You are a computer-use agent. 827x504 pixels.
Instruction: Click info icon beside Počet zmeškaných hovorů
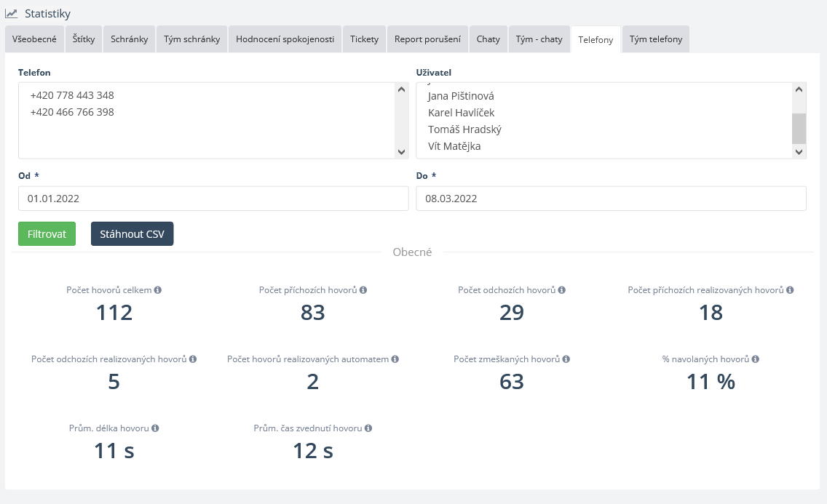[x=566, y=359]
